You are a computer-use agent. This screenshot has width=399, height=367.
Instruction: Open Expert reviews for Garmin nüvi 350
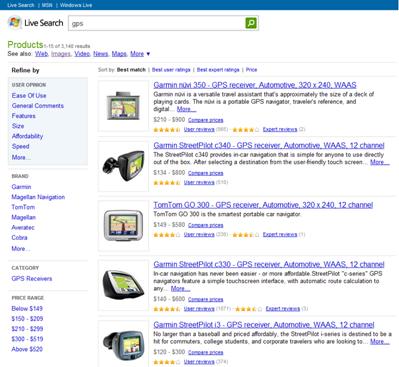pyautogui.click(x=280, y=129)
